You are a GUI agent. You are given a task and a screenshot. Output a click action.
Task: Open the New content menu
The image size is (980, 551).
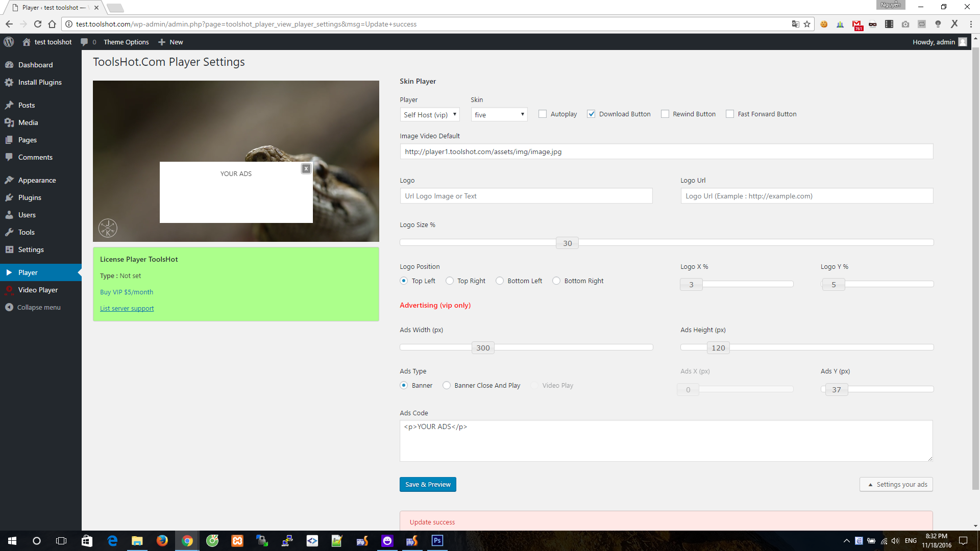tap(170, 42)
